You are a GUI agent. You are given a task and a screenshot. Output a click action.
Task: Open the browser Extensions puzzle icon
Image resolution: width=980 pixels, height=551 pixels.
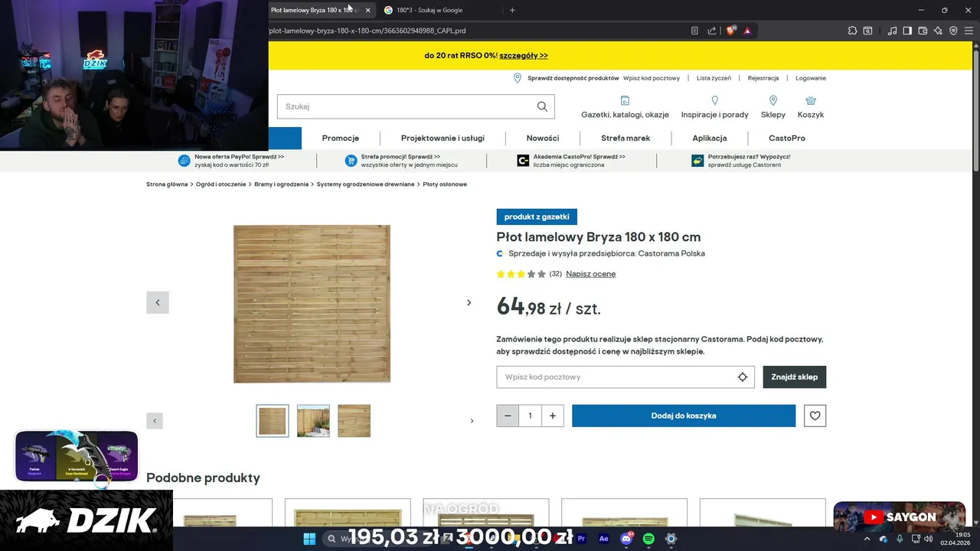[852, 31]
